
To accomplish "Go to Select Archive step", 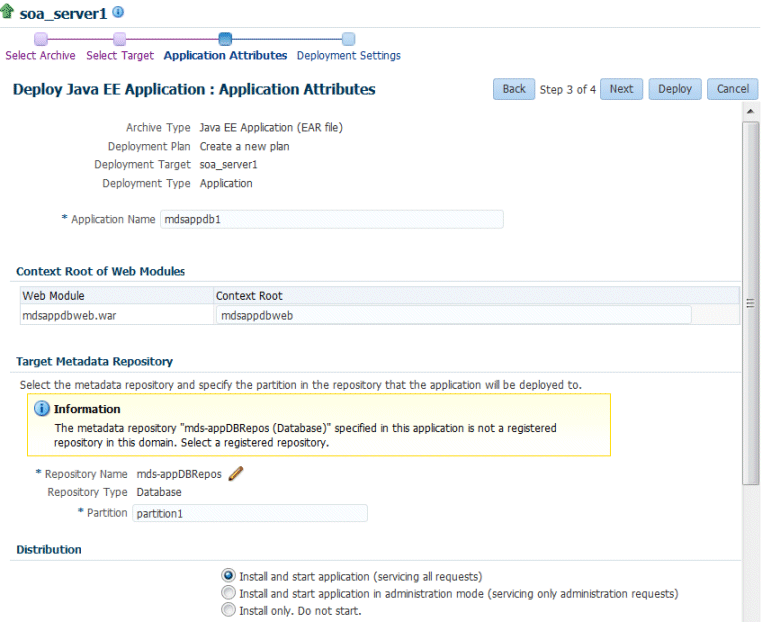I will [x=40, y=55].
